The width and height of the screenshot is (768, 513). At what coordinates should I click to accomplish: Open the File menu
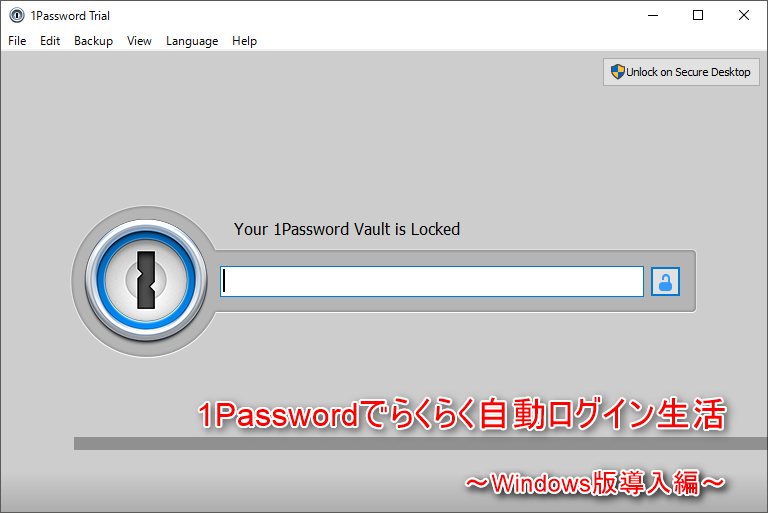pyautogui.click(x=17, y=41)
